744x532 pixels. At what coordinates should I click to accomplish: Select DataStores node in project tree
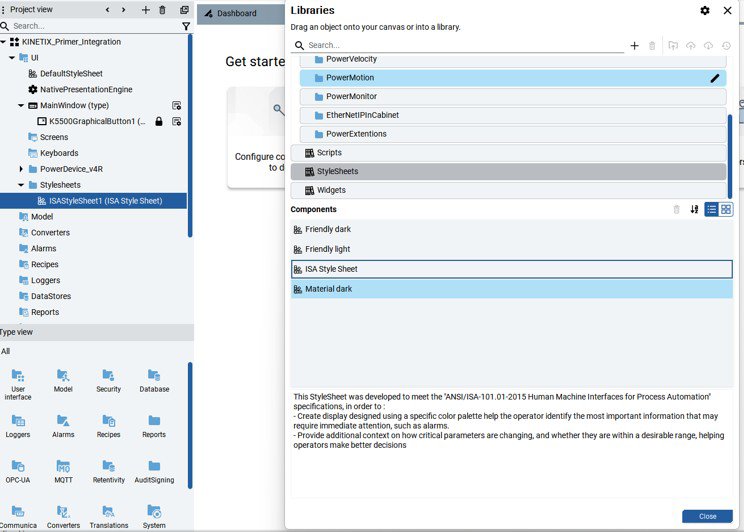45,296
